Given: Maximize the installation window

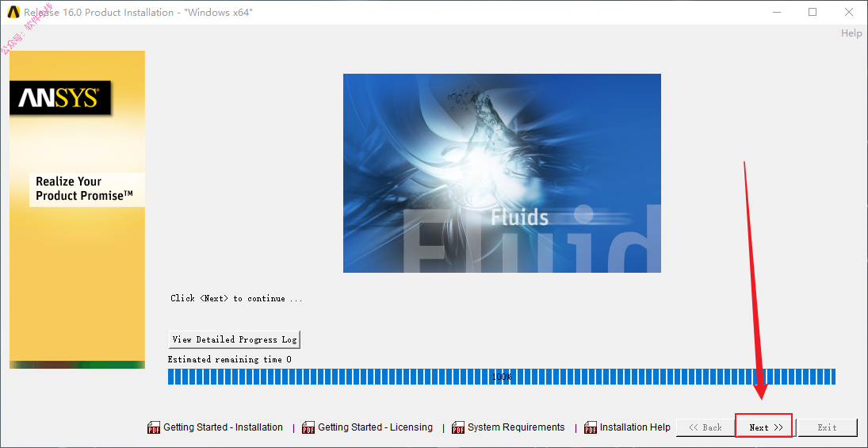Looking at the screenshot, I should pos(812,12).
